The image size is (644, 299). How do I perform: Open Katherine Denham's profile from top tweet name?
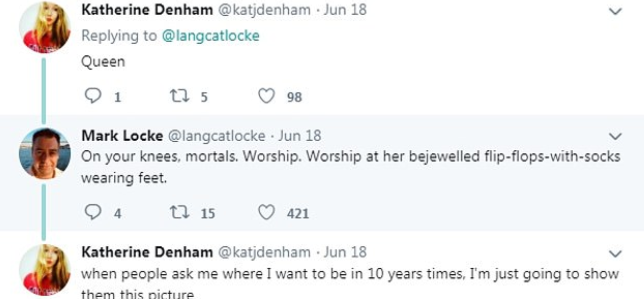pyautogui.click(x=147, y=10)
